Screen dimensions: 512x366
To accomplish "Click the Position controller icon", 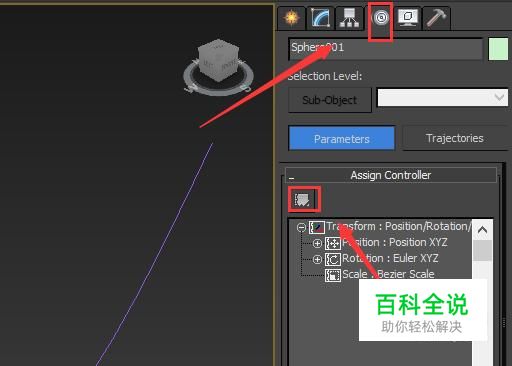I will pos(333,243).
